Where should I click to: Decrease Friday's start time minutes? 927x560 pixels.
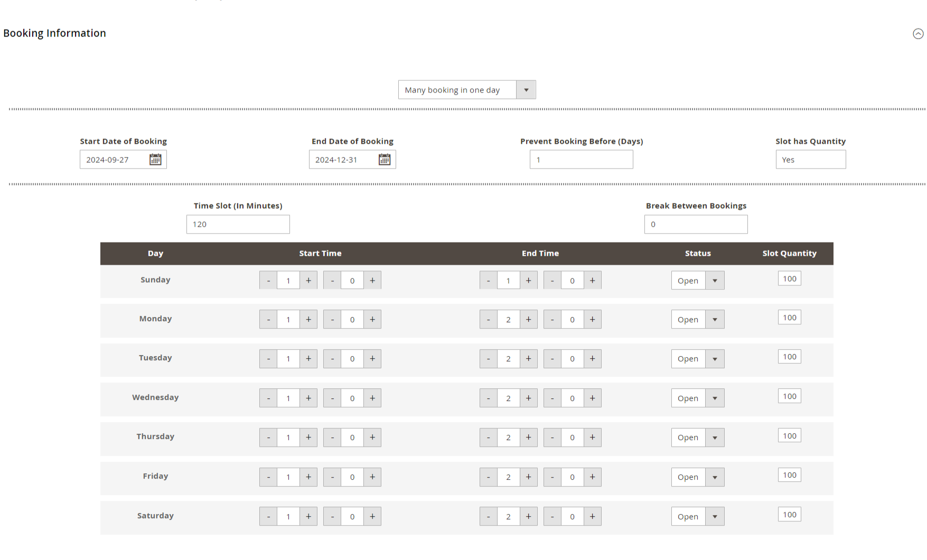pyautogui.click(x=332, y=477)
